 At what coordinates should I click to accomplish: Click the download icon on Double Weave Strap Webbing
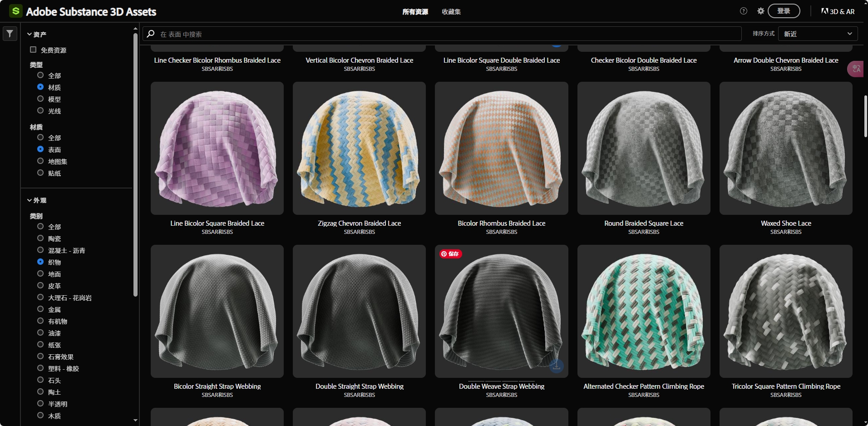(x=557, y=366)
